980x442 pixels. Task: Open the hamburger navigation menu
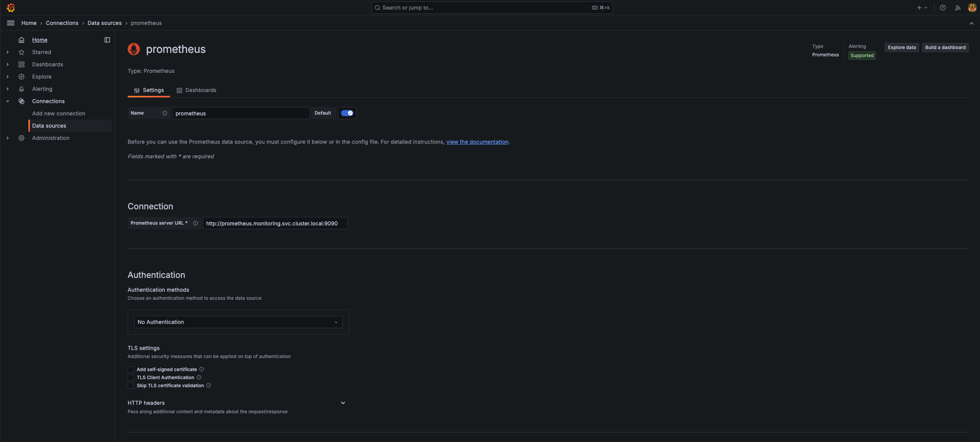[x=10, y=23]
